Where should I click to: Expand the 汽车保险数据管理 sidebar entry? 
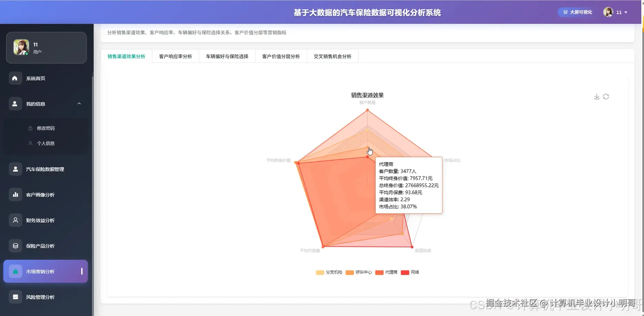click(15, 169)
